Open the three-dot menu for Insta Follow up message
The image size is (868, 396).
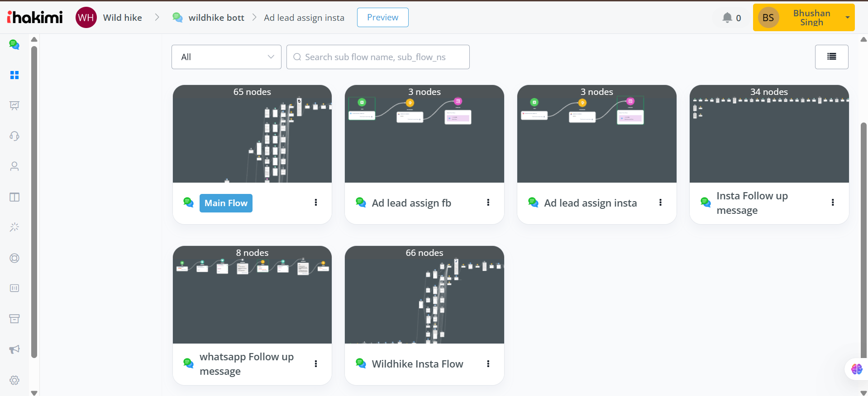click(833, 203)
